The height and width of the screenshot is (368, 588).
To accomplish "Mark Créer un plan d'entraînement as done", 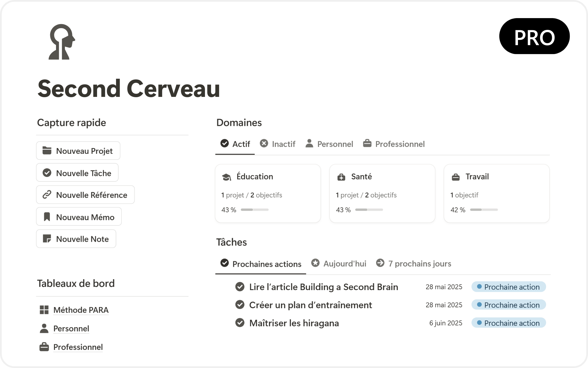I will [240, 305].
